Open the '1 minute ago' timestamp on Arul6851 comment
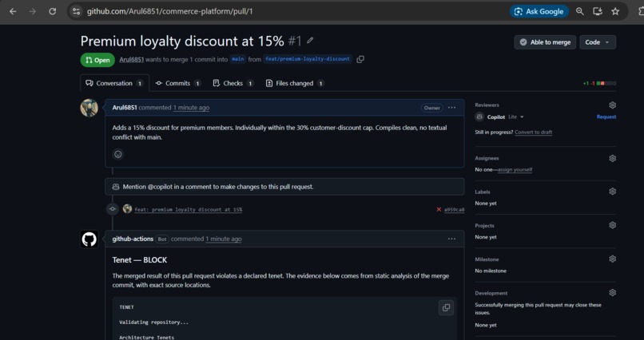The width and height of the screenshot is (644, 340). (x=191, y=108)
